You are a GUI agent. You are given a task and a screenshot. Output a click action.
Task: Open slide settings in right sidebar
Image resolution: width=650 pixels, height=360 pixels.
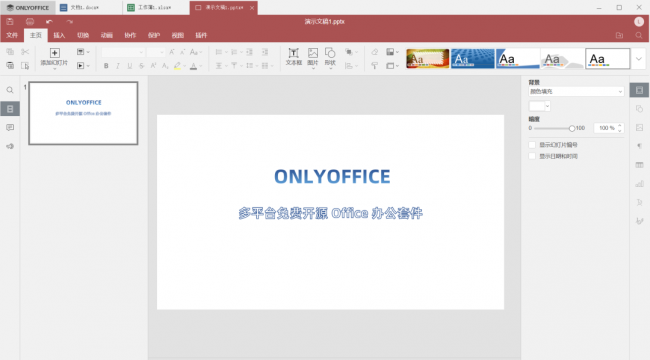click(639, 90)
